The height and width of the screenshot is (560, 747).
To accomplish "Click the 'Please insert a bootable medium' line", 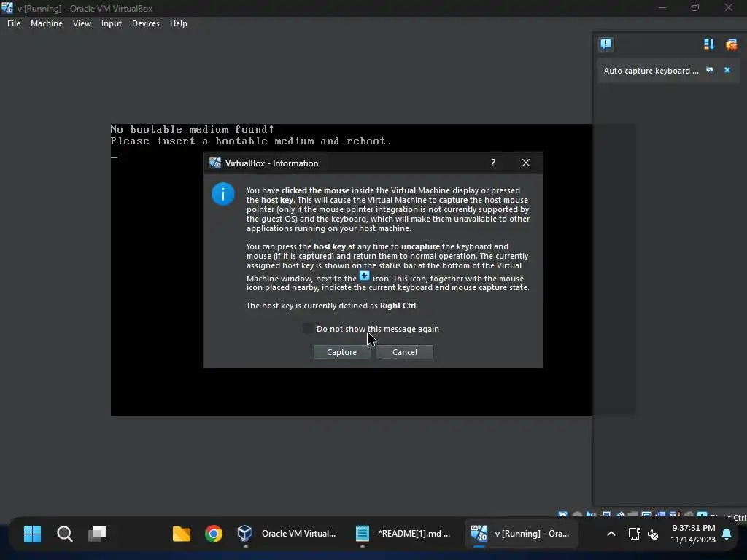I will (x=251, y=141).
